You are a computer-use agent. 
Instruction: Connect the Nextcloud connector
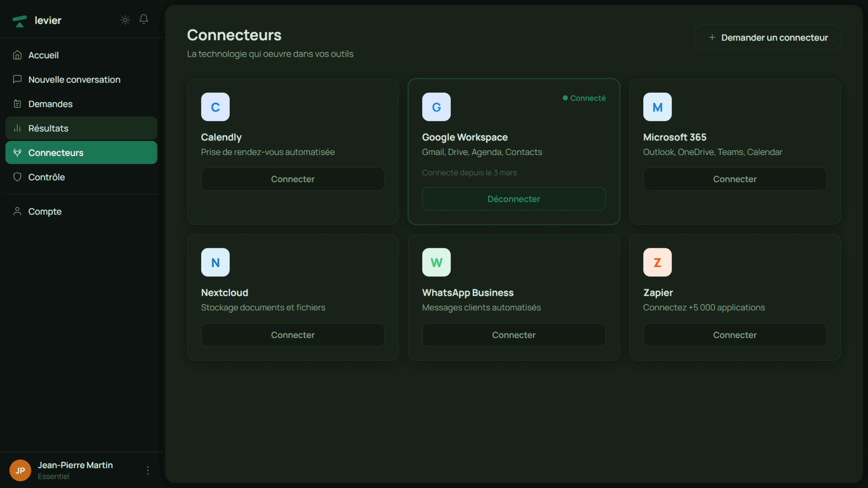click(x=293, y=335)
